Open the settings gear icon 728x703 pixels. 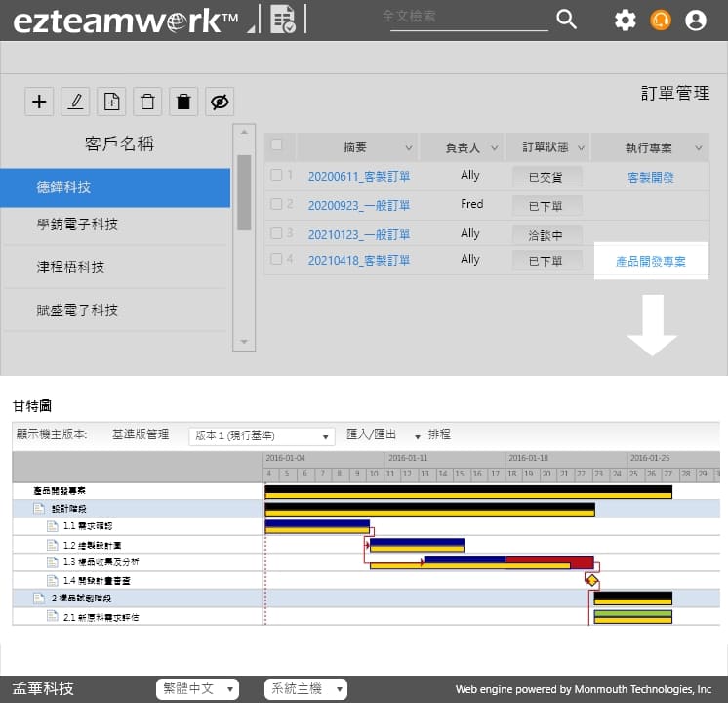pyautogui.click(x=625, y=20)
